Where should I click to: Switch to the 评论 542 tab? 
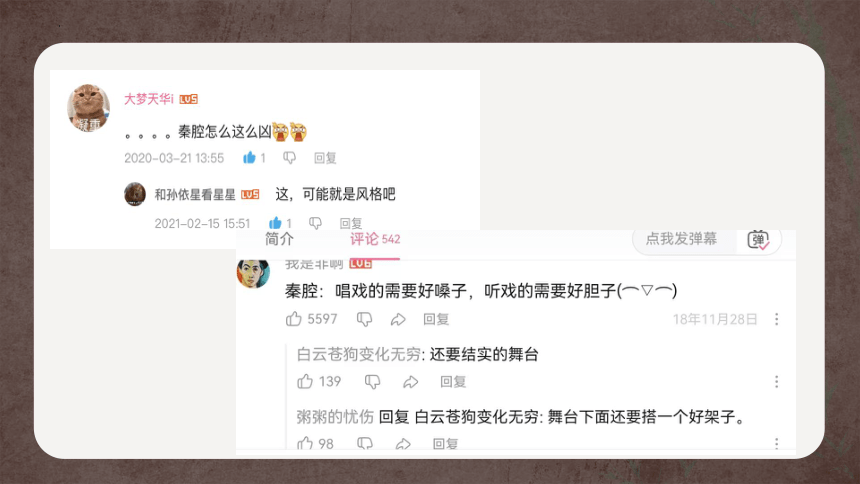(375, 239)
